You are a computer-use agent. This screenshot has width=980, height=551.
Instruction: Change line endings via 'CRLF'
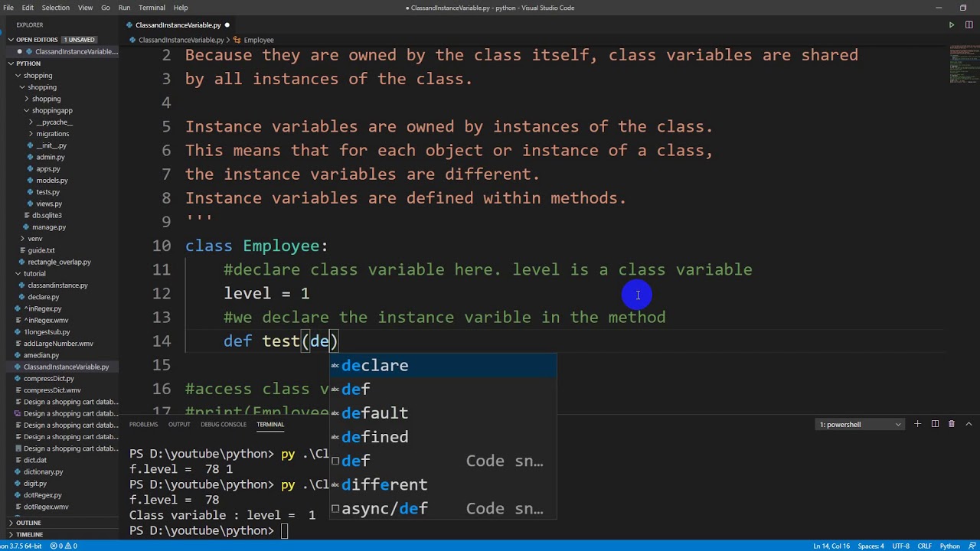(x=924, y=546)
